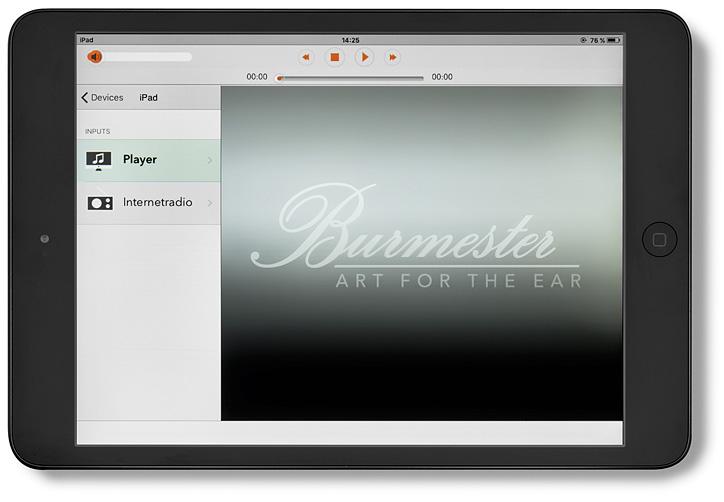Click the progress slider knob

(279, 78)
